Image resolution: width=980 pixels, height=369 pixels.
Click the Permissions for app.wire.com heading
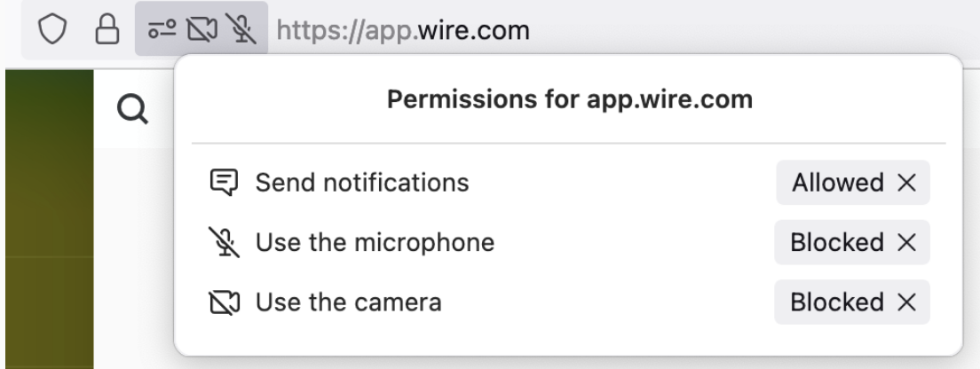tap(569, 99)
